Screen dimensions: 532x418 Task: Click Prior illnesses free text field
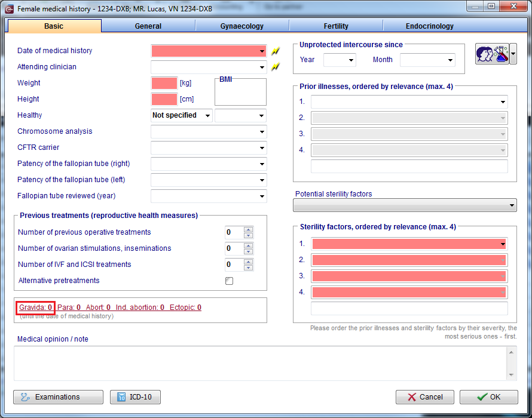click(x=409, y=167)
